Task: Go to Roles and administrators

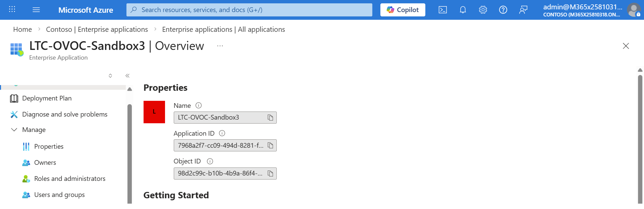Action: point(70,179)
